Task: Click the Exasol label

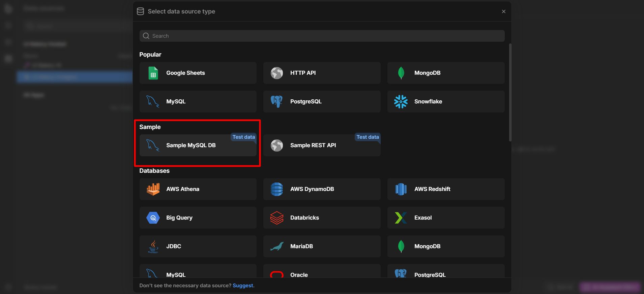Action: (423, 218)
